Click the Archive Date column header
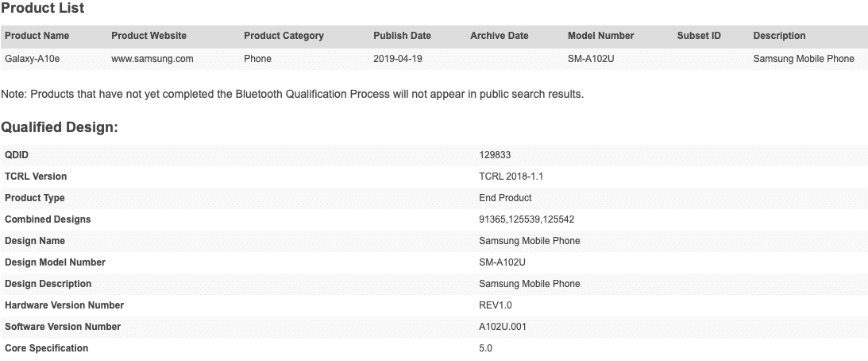This screenshot has height=361, width=868. point(499,36)
